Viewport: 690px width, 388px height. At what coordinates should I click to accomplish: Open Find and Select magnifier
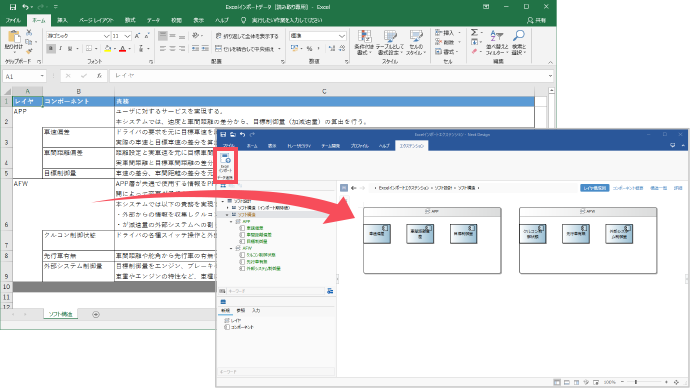[x=519, y=43]
